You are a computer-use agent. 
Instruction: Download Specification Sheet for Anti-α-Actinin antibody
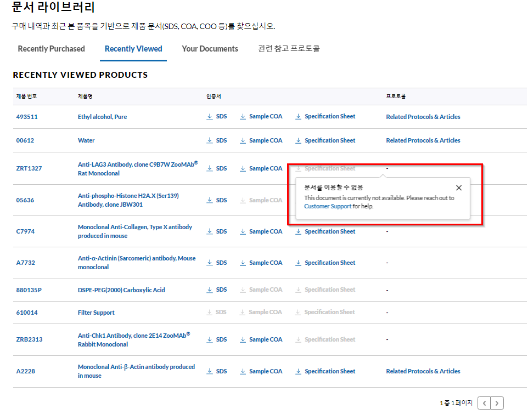coord(325,263)
